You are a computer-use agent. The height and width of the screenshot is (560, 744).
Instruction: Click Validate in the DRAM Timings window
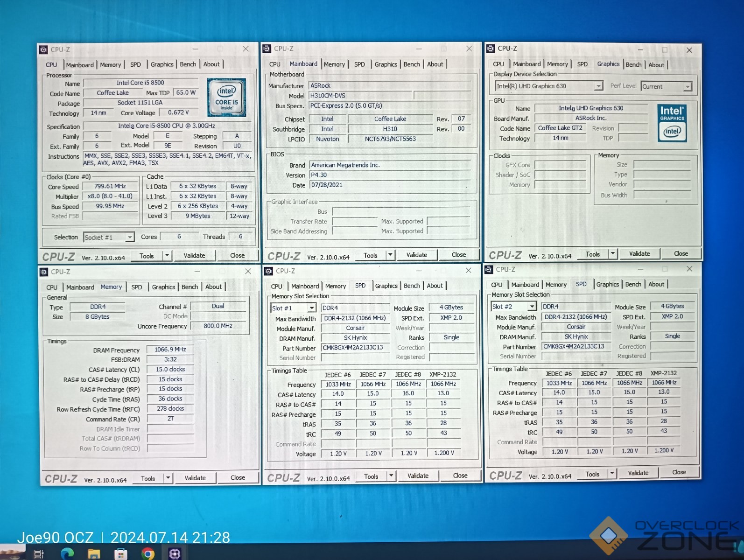click(x=195, y=478)
